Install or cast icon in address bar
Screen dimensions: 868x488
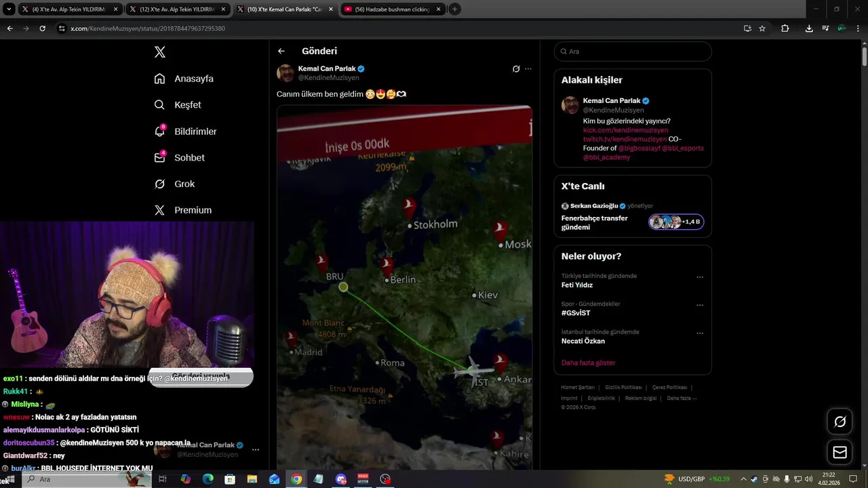click(x=747, y=28)
